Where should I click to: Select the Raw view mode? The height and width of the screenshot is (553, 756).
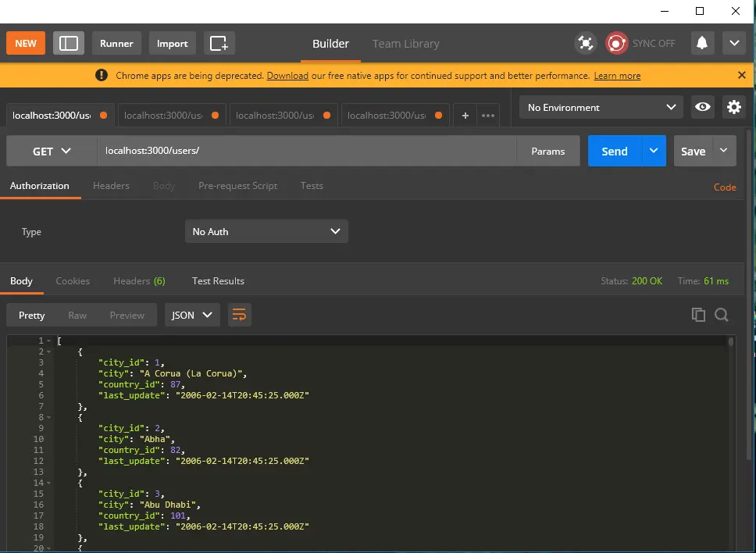(77, 316)
